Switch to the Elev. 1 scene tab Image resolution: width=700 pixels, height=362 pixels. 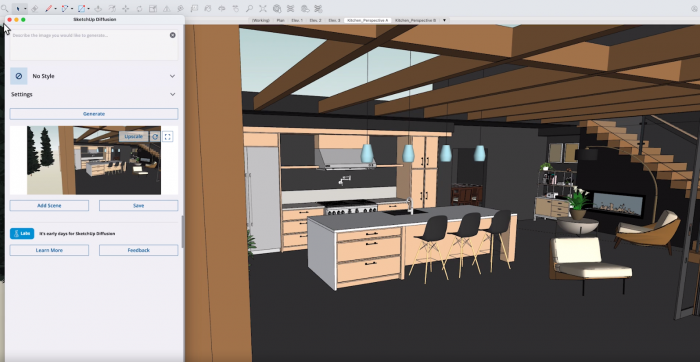tap(297, 21)
